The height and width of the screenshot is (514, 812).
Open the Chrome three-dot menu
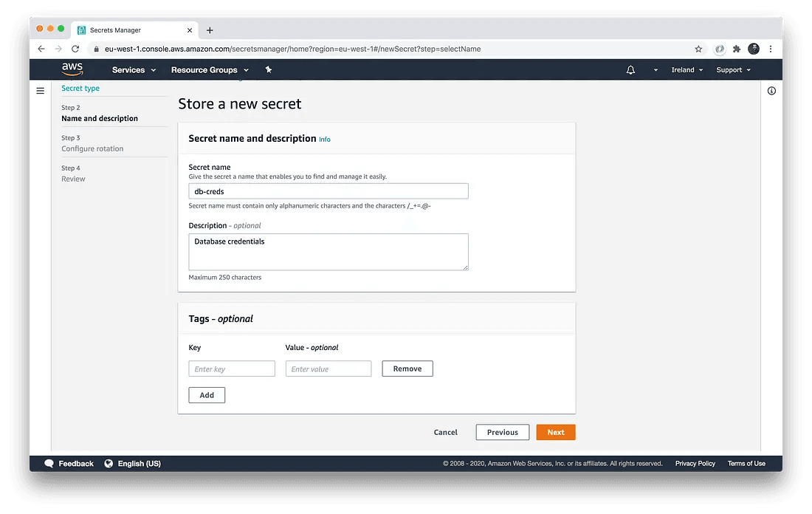[771, 49]
